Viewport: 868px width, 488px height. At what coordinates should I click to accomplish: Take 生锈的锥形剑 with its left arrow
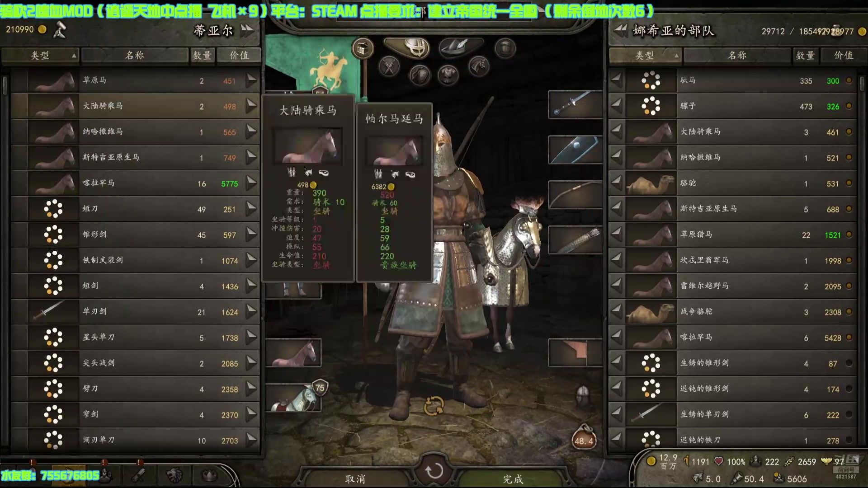pos(617,363)
